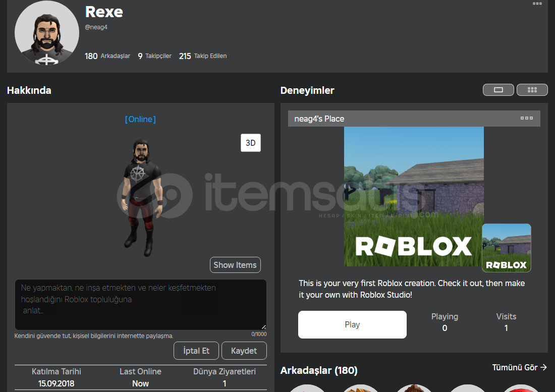
Task: Click İptal Et to cancel editing
Action: [x=196, y=351]
